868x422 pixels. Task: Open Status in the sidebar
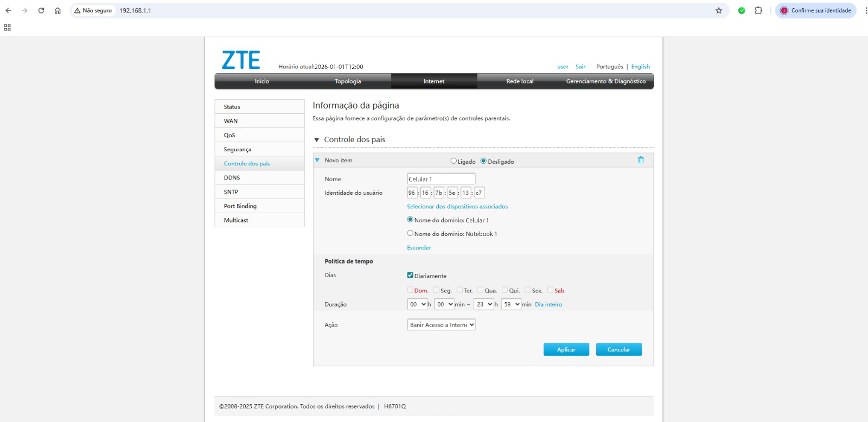(x=259, y=107)
